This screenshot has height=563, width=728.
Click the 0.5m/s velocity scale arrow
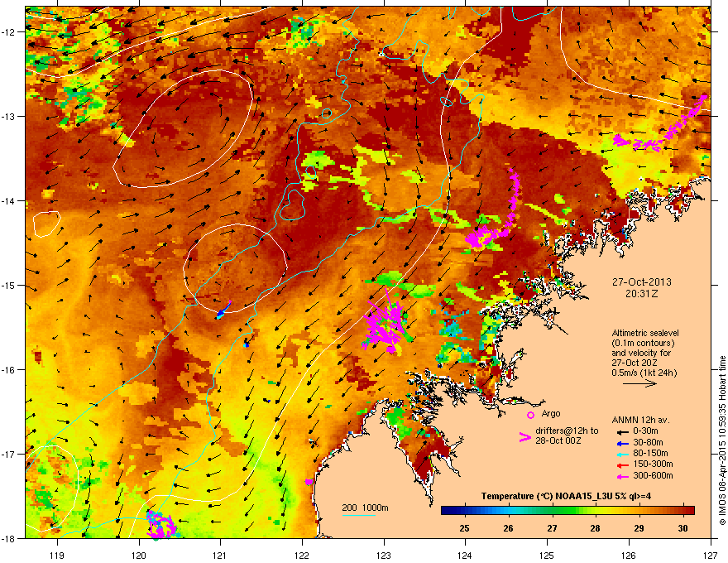pyautogui.click(x=639, y=383)
